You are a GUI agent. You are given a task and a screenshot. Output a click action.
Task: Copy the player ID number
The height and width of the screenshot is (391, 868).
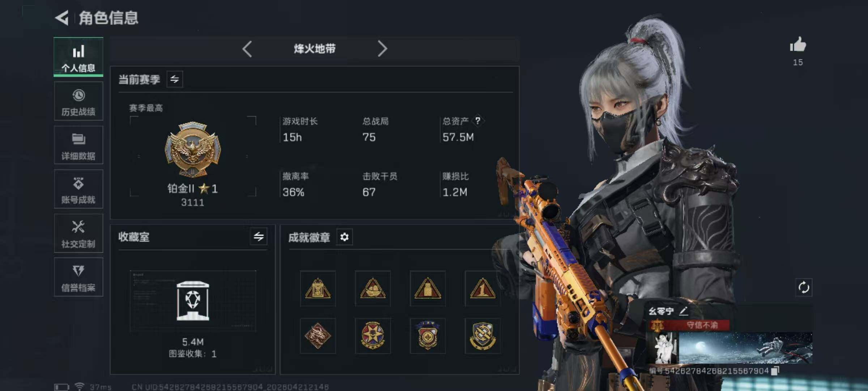(x=775, y=371)
